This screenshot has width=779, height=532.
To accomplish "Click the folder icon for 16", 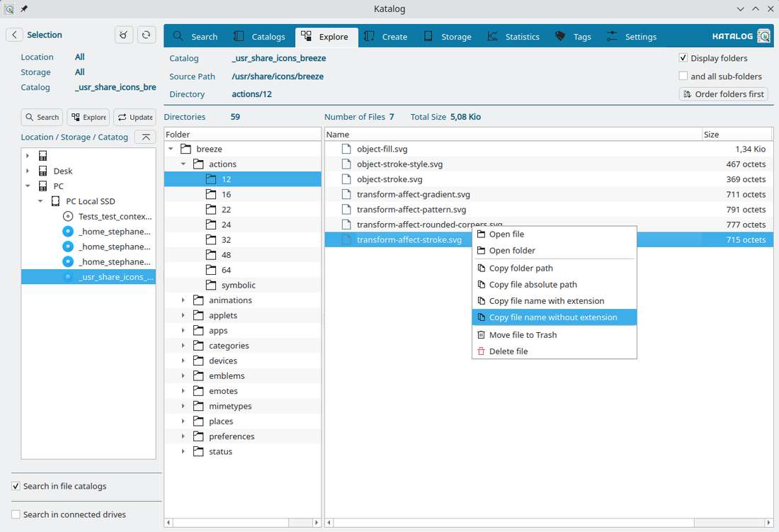I will coord(211,194).
